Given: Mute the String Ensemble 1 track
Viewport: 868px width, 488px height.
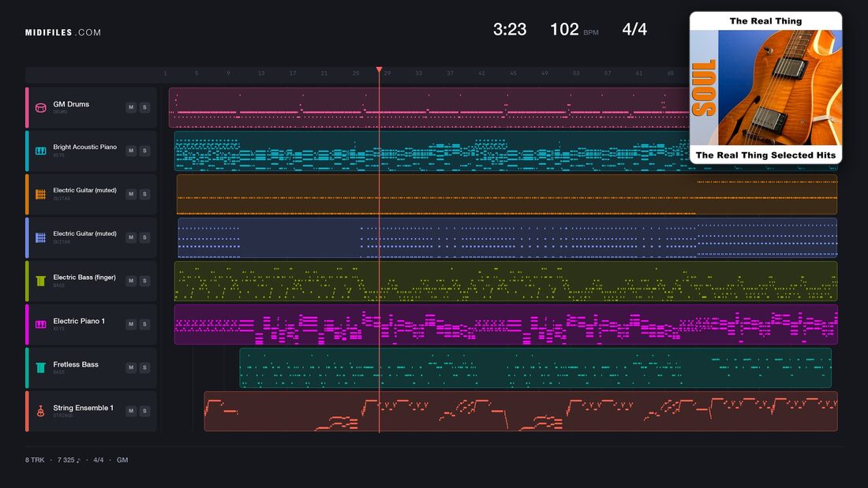Looking at the screenshot, I should pyautogui.click(x=131, y=411).
